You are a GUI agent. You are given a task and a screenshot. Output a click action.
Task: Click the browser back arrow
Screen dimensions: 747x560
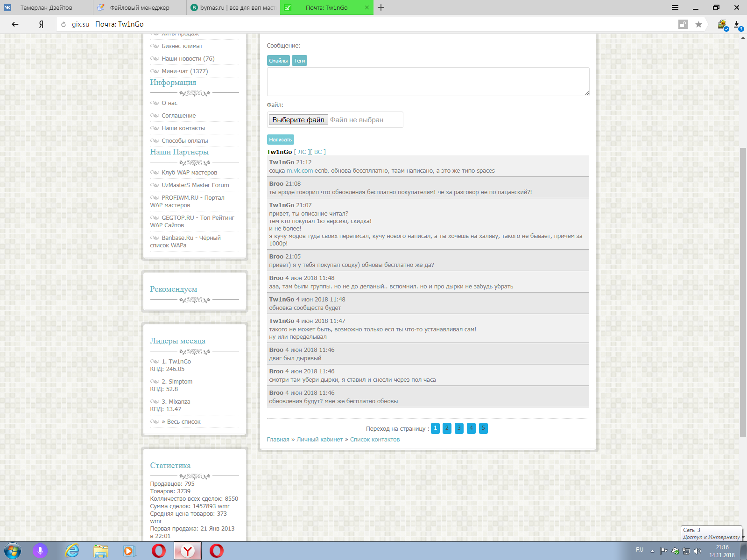(15, 24)
